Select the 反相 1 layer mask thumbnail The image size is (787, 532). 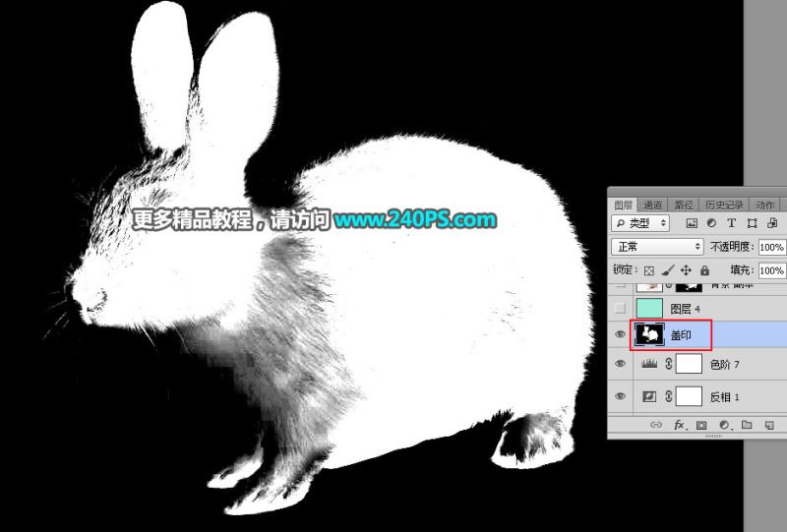coord(690,396)
